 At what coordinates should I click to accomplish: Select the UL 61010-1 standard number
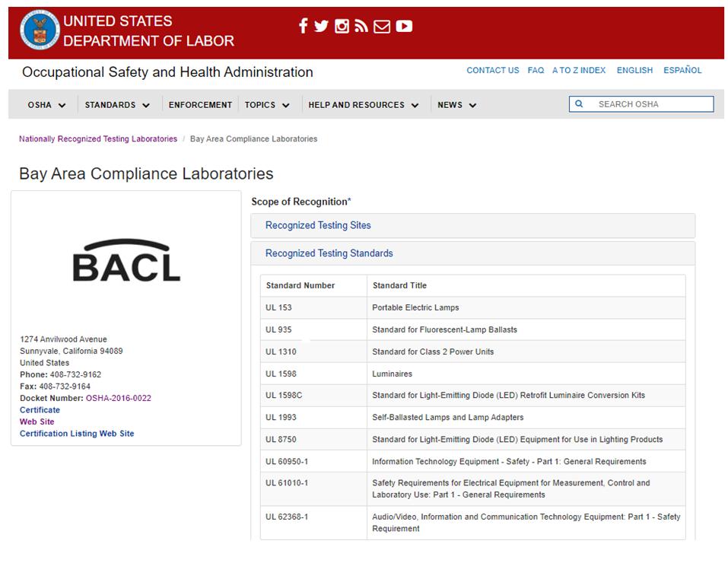pyautogui.click(x=287, y=483)
